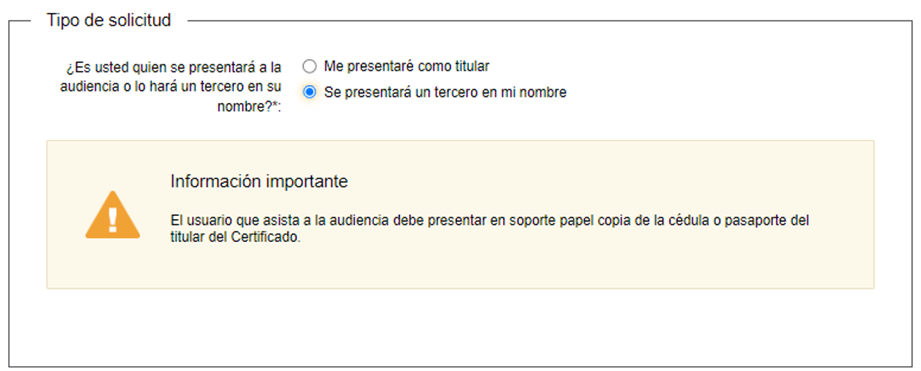The width and height of the screenshot is (921, 371).
Task: Click the 'Se presentará un tercero en mi nombre' label
Action: click(x=445, y=92)
